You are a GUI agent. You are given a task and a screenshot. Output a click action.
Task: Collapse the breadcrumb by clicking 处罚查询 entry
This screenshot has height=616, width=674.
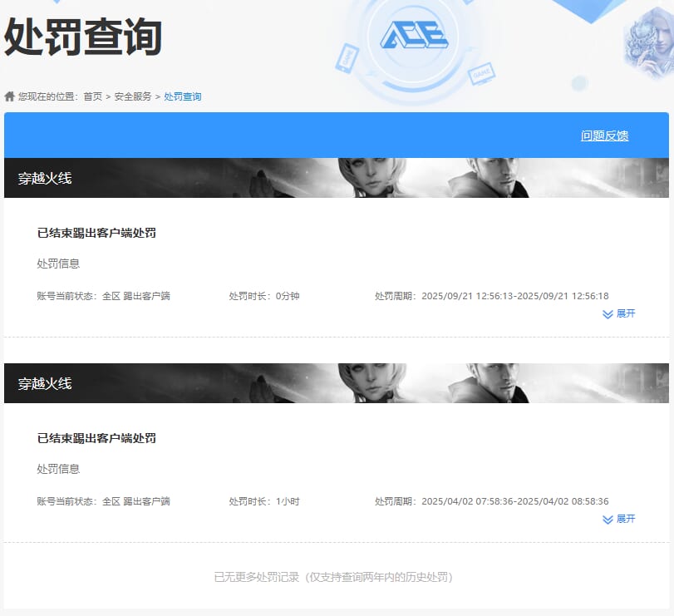[x=180, y=96]
